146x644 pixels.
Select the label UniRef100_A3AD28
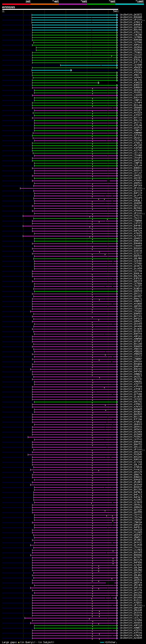tap(131, 82)
